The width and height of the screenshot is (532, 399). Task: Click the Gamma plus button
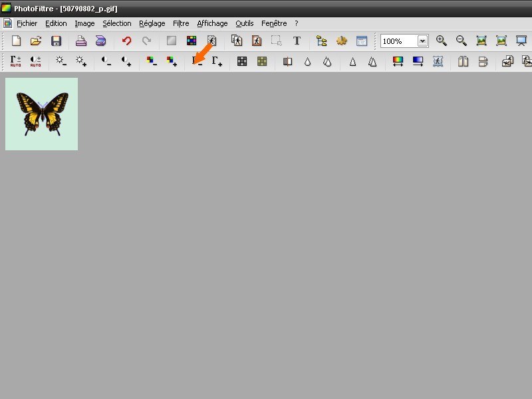217,61
